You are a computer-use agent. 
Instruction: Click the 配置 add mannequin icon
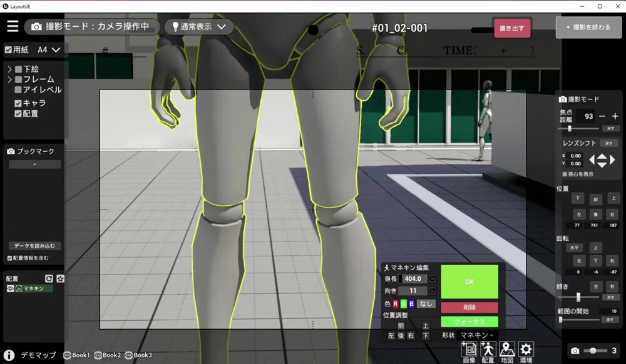tap(488, 350)
